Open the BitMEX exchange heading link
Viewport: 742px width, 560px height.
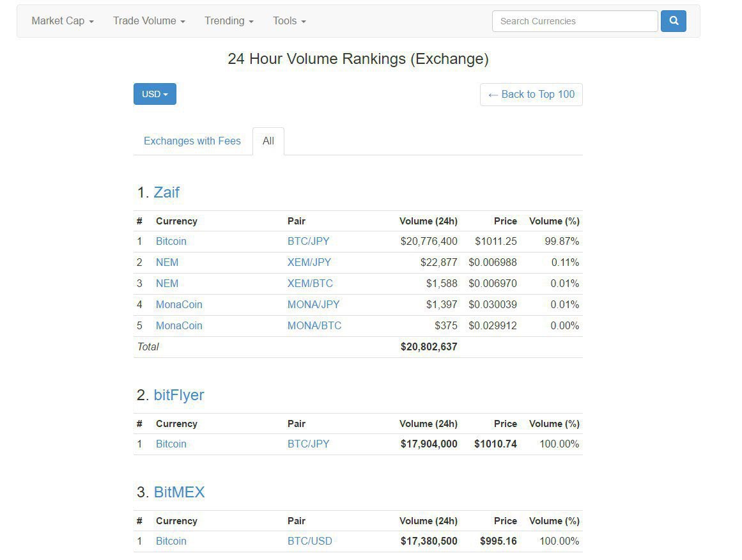coord(180,492)
